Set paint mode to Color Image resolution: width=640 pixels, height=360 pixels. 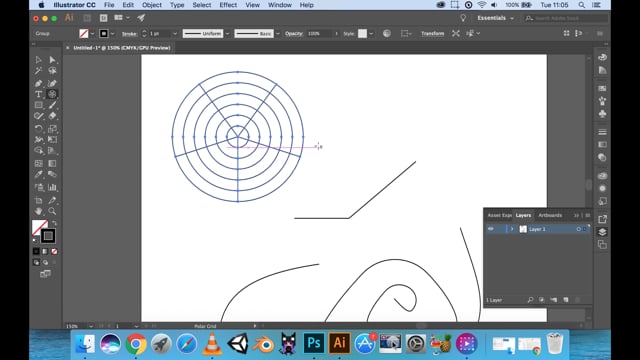36,251
